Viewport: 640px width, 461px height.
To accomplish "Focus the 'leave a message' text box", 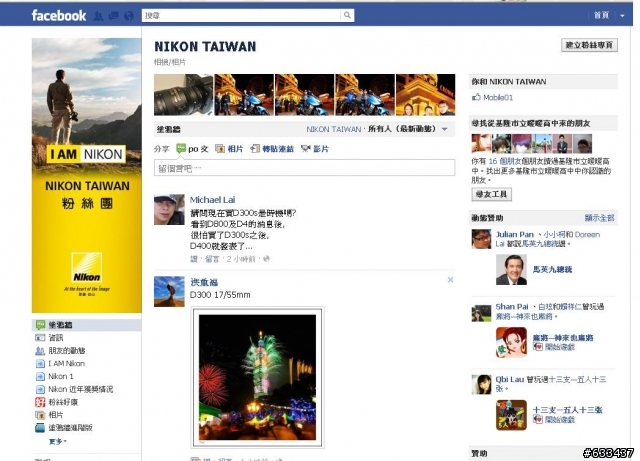I will [304, 168].
